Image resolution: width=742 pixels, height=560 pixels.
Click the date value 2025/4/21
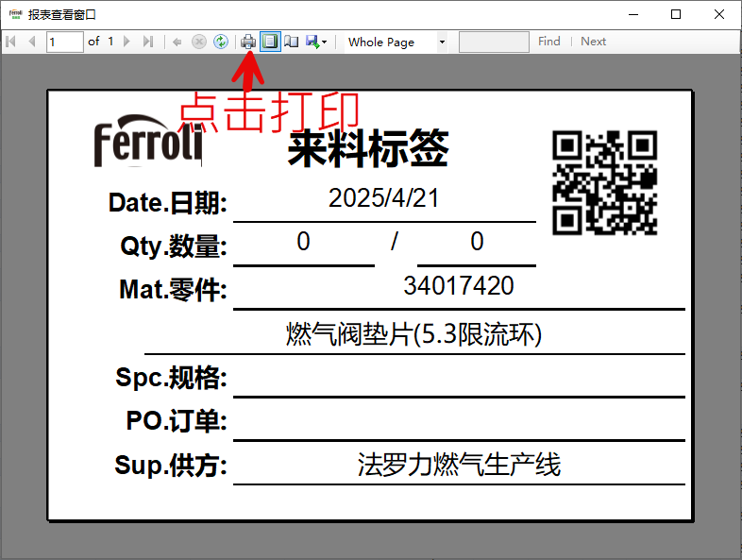[384, 198]
